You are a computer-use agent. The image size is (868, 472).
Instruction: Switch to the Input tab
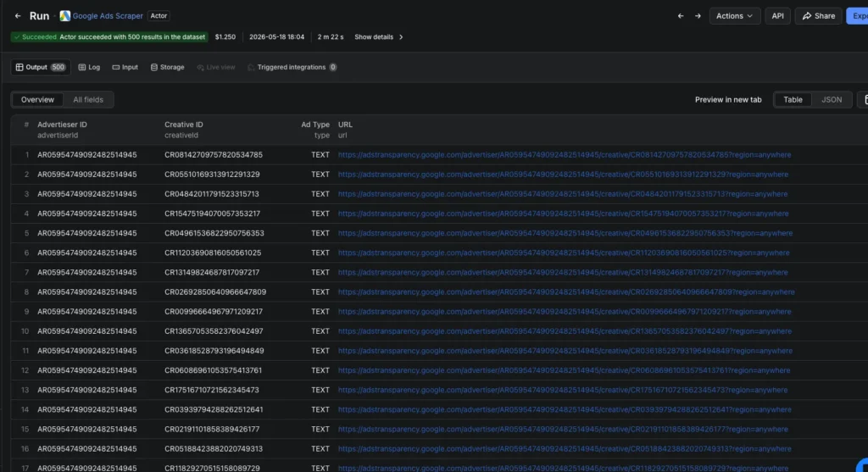[x=125, y=67]
